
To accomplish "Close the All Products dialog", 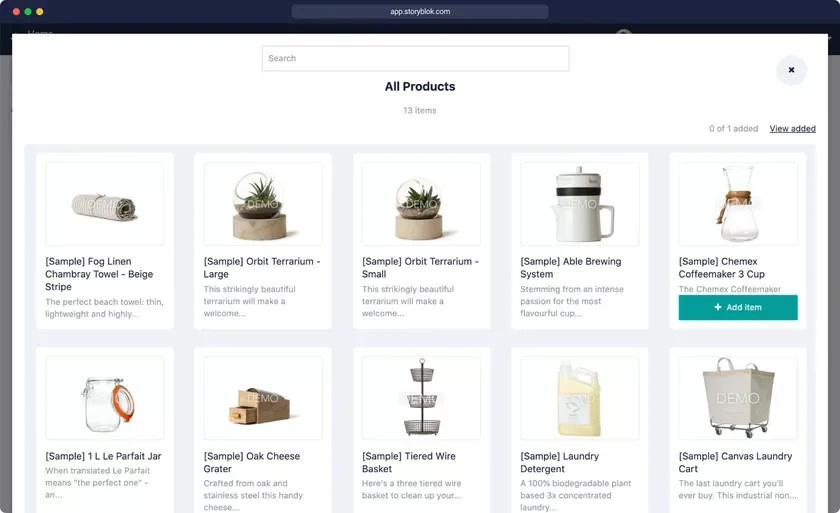I will (791, 70).
